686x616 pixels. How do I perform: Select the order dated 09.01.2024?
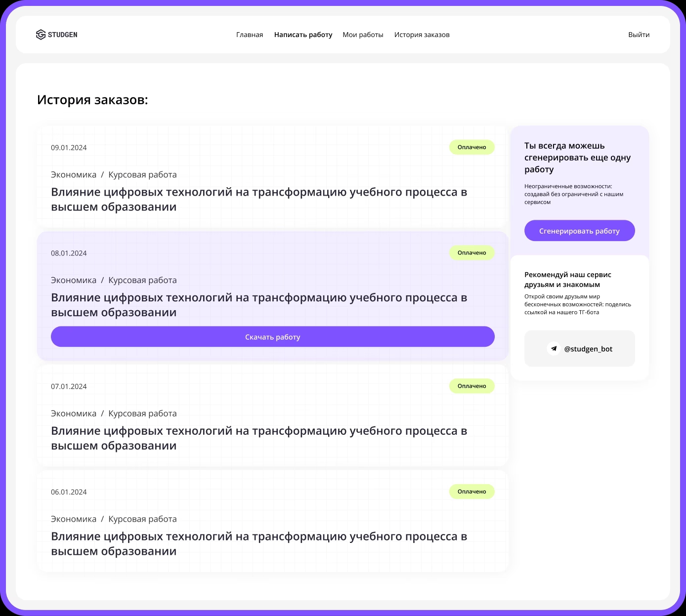pyautogui.click(x=273, y=177)
